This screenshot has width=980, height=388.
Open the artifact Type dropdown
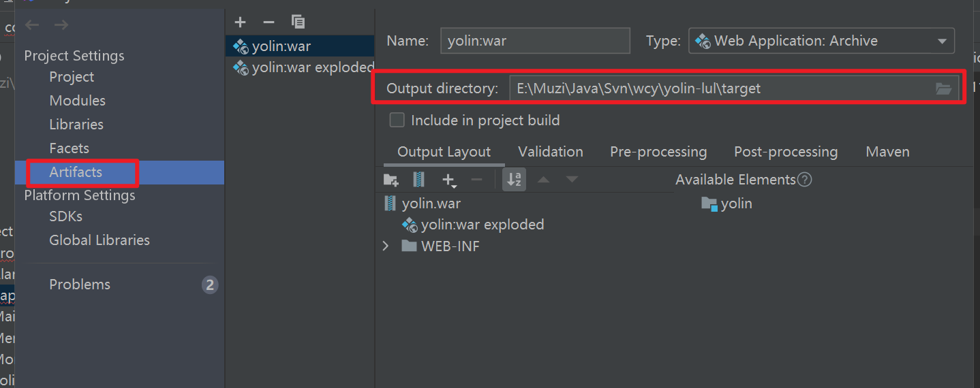click(822, 41)
